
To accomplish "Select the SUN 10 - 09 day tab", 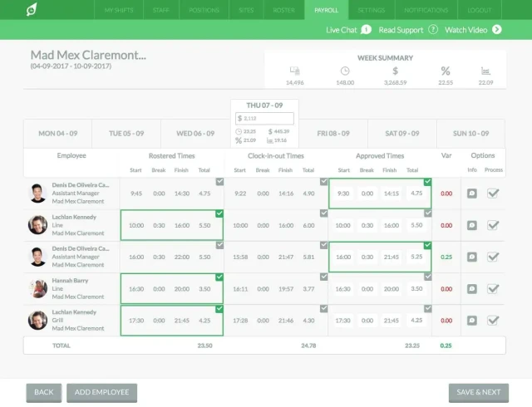I will pyautogui.click(x=471, y=133).
